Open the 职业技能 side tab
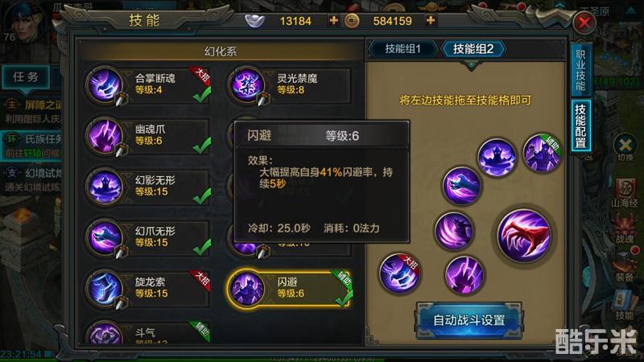 point(580,70)
